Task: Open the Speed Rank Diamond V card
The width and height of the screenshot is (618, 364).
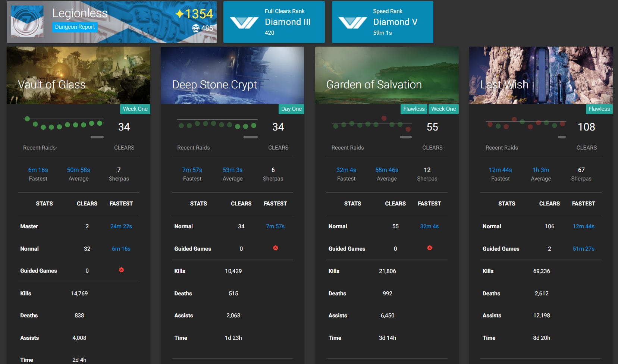Action: pyautogui.click(x=383, y=22)
